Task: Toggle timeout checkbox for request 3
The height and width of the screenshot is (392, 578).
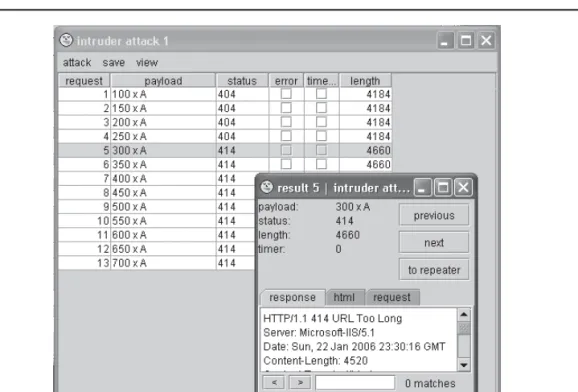Action: 321,122
